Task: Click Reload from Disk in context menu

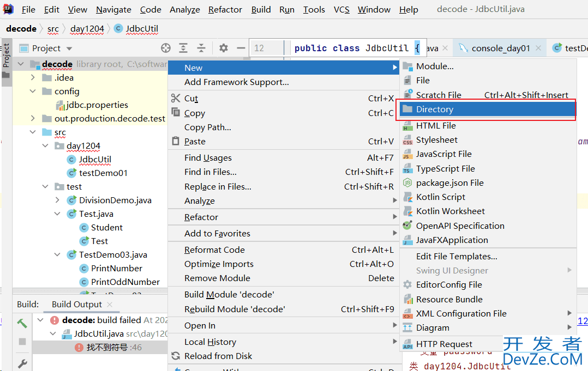Action: point(218,356)
